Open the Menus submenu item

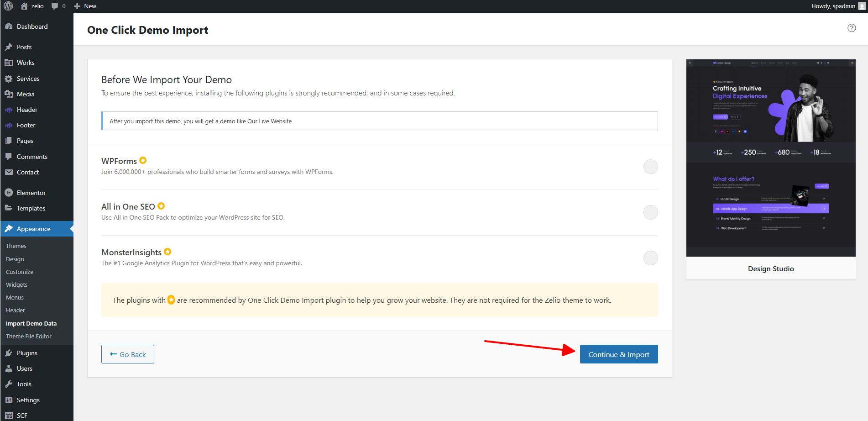tap(15, 297)
